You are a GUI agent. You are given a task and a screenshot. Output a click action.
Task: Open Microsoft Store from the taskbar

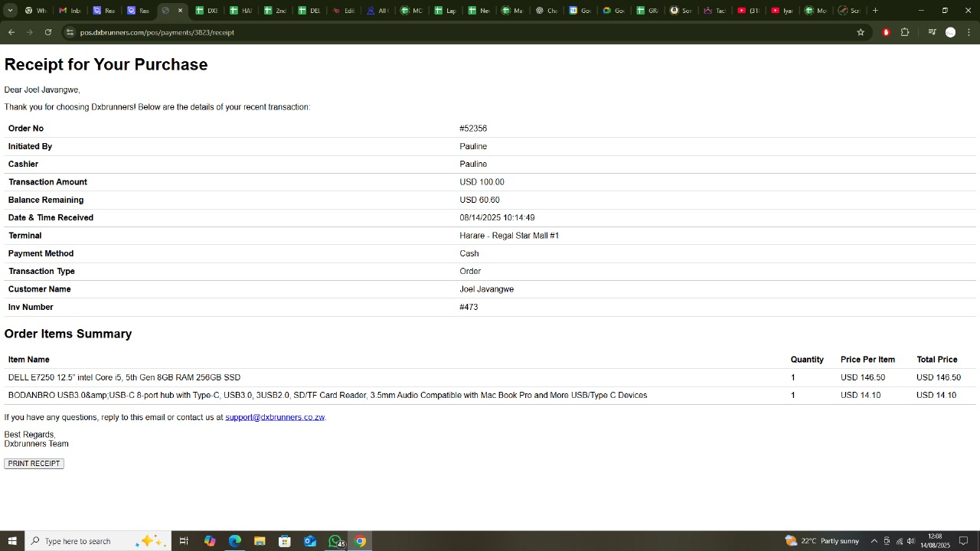click(285, 541)
